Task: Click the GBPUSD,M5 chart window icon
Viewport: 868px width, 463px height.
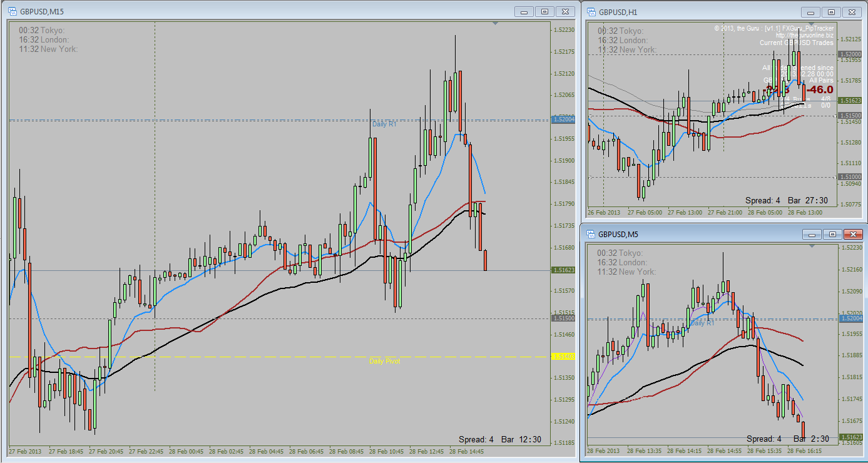Action: click(591, 234)
